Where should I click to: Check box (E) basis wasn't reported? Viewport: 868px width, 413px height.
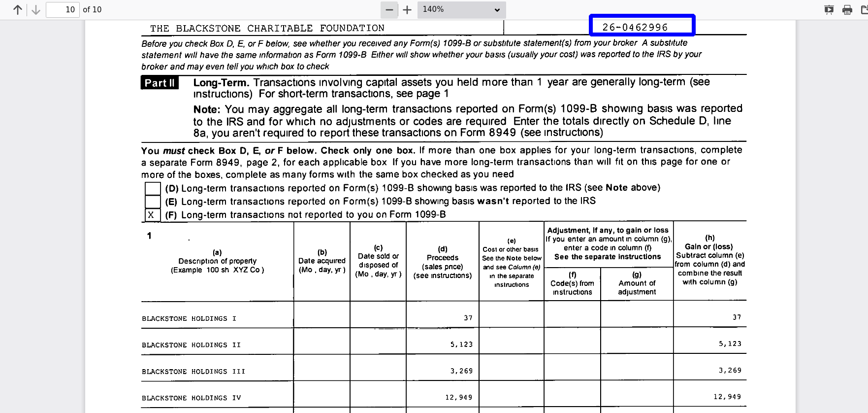click(x=153, y=202)
